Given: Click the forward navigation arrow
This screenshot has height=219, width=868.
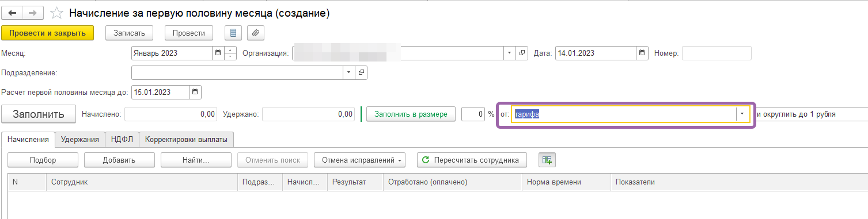Looking at the screenshot, I should point(33,12).
